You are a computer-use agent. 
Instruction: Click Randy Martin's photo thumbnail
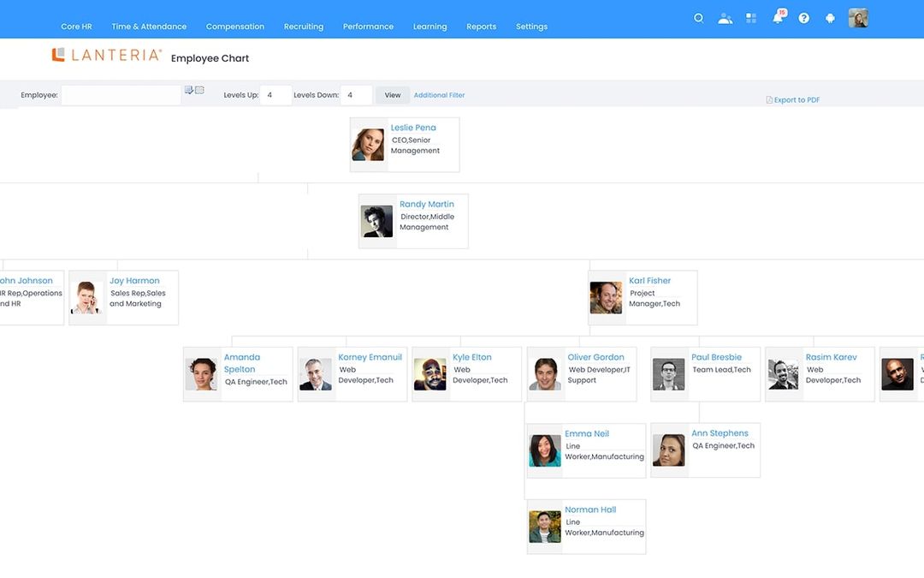pyautogui.click(x=376, y=220)
